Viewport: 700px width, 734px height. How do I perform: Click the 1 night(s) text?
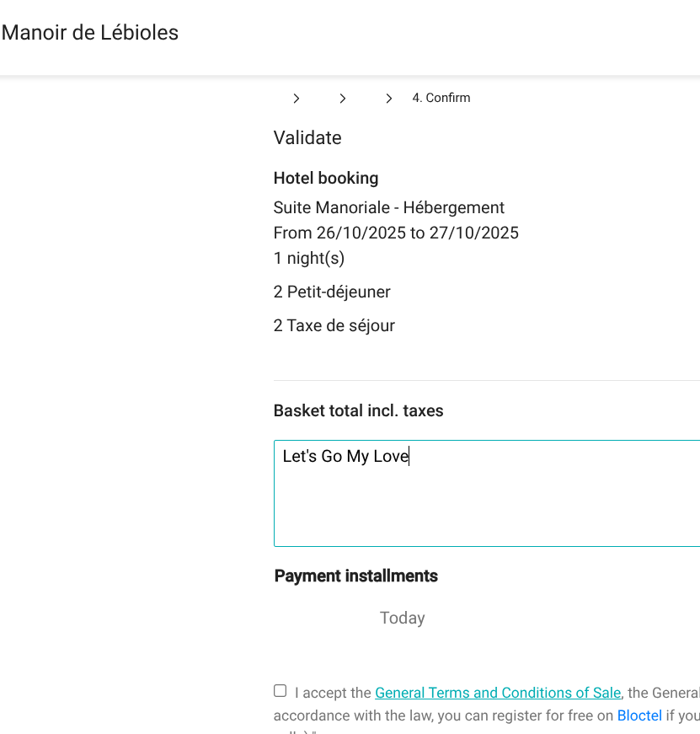click(x=309, y=258)
